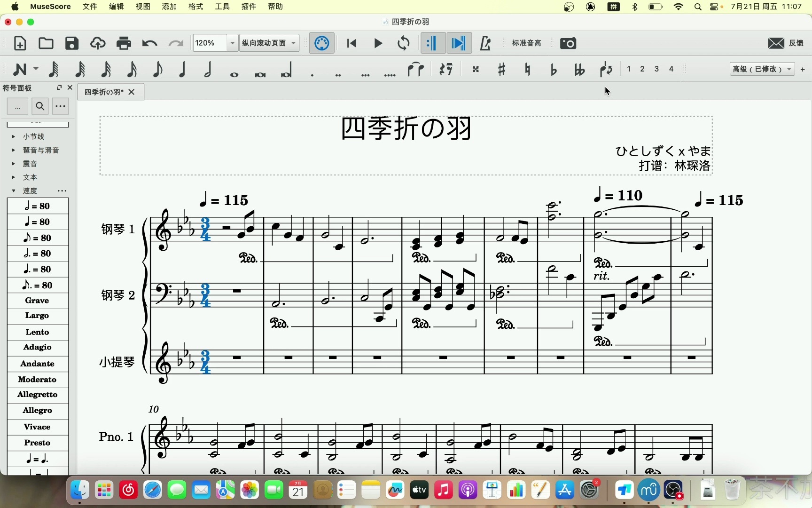Select voice 1
The width and height of the screenshot is (812, 508).
[x=629, y=69]
